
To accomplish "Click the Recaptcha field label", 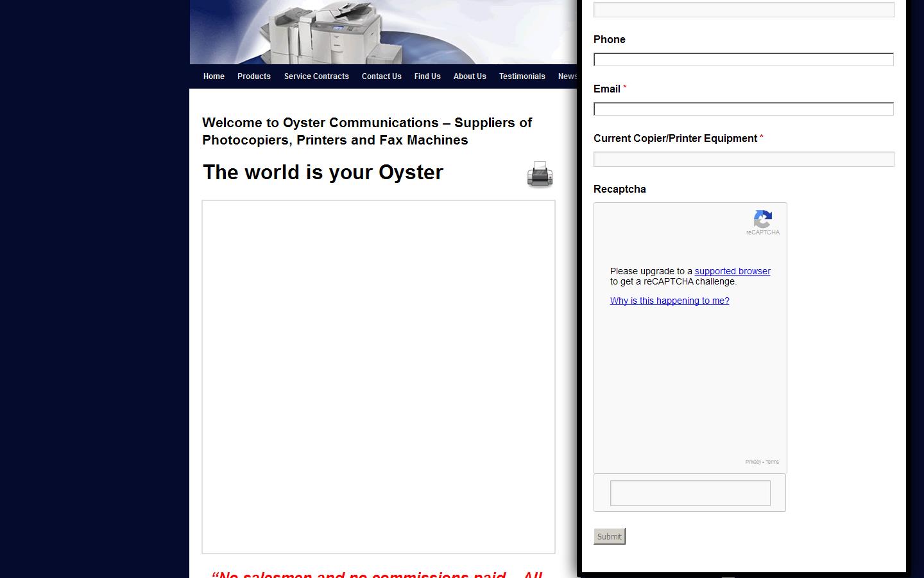I will pyautogui.click(x=620, y=189).
